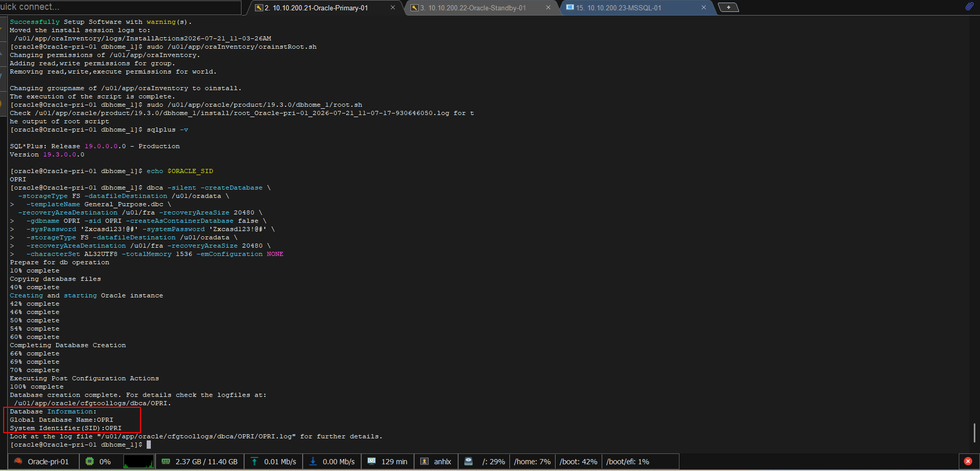Screen dimensions: 980x471
Task: Click the disk drive icon in status bar
Action: [468, 461]
